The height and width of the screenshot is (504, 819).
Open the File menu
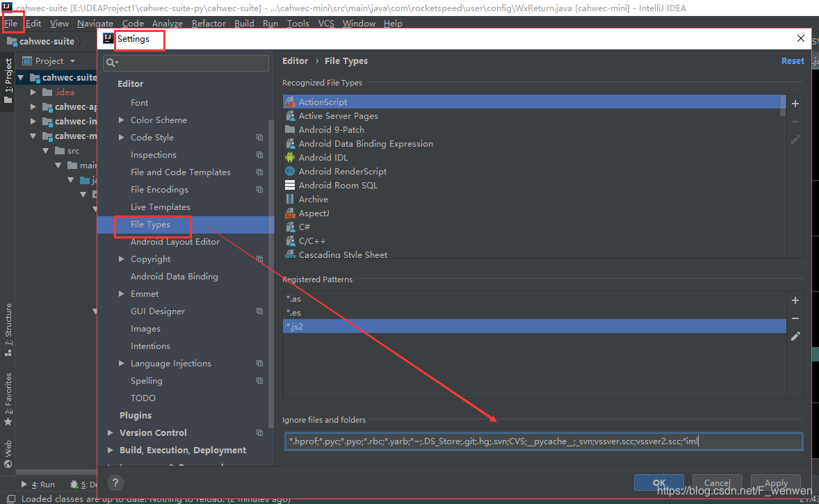tap(11, 24)
